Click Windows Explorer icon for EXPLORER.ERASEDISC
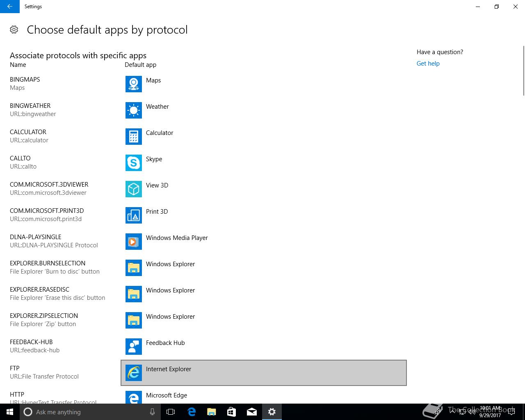 point(134,294)
